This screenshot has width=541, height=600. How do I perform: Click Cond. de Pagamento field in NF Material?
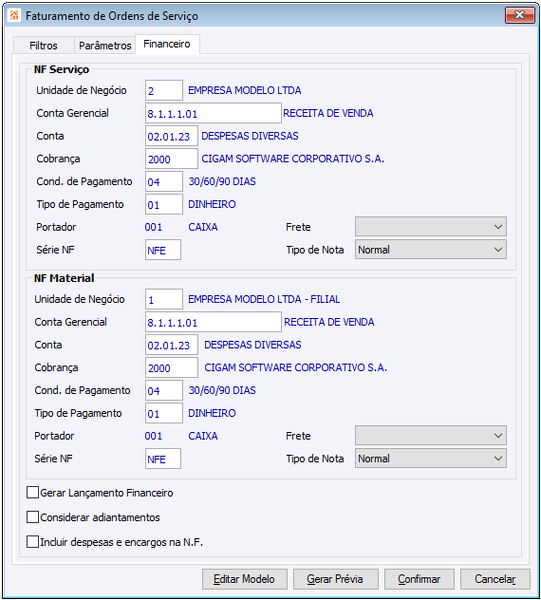click(164, 391)
